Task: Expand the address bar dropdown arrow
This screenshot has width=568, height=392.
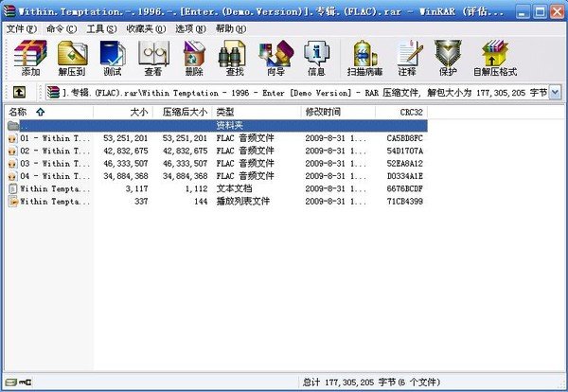Action: [x=556, y=93]
